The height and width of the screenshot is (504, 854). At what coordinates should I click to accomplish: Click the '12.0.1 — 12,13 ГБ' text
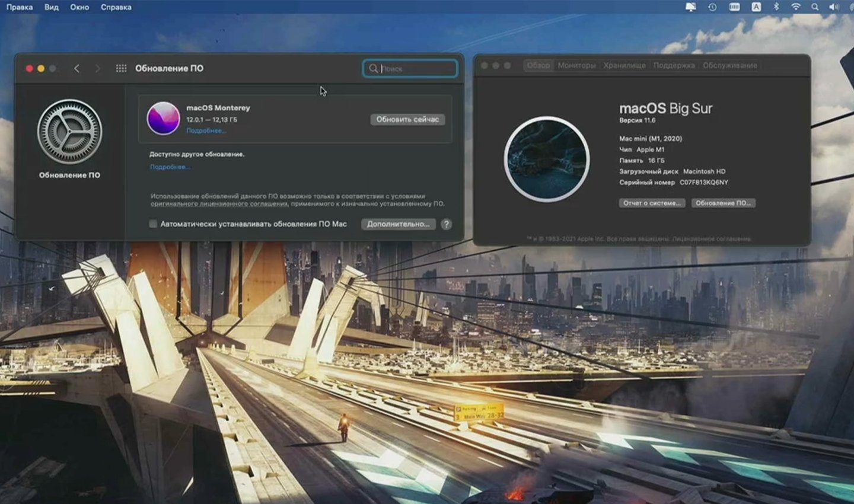click(212, 119)
